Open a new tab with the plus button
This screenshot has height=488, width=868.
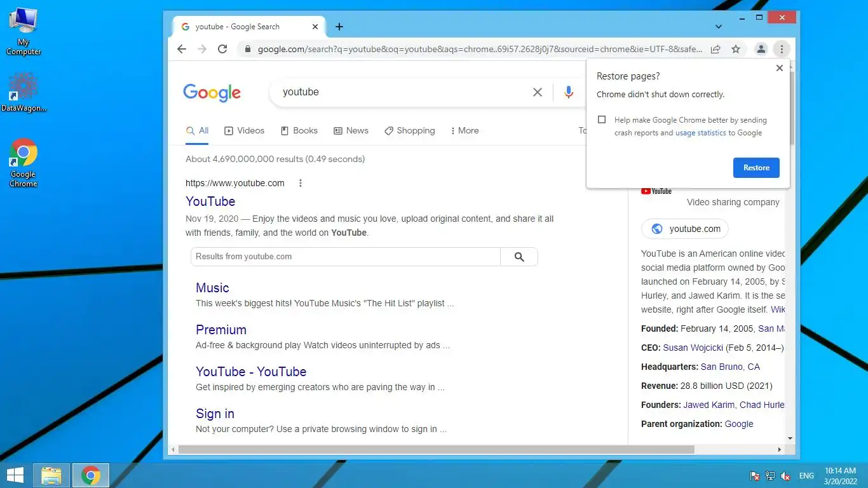(x=339, y=27)
